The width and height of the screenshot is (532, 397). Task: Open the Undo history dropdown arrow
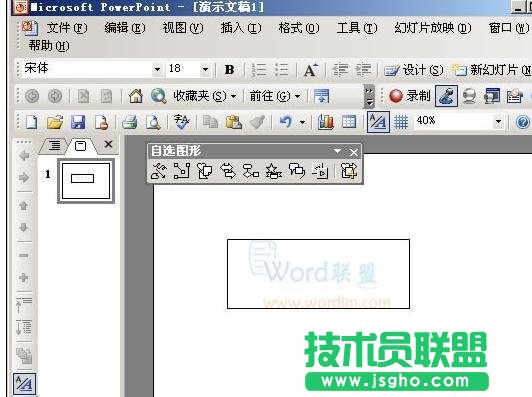point(302,122)
